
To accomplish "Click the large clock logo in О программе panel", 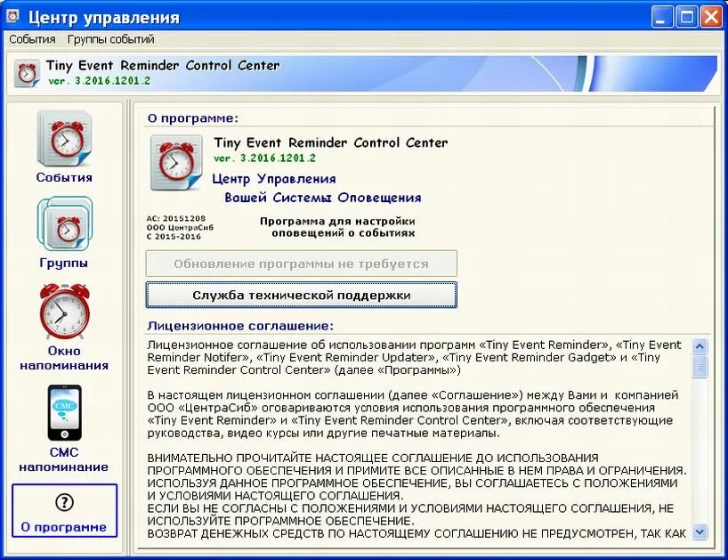I will coord(176,163).
